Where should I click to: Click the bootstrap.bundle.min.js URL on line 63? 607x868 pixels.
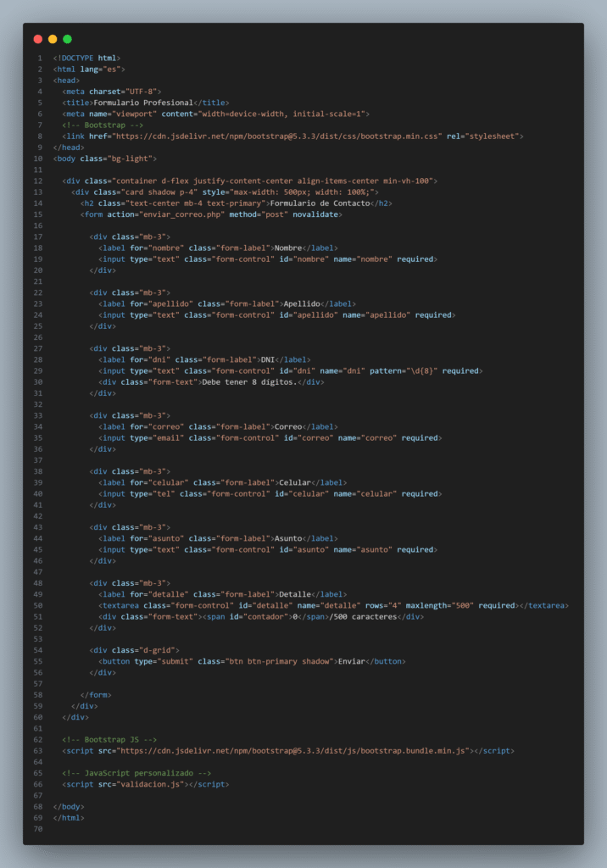pyautogui.click(x=293, y=751)
